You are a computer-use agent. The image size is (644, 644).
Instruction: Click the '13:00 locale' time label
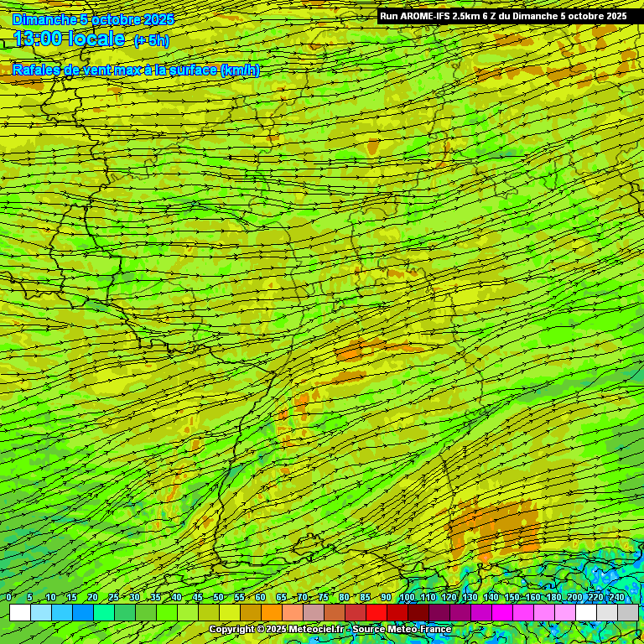70,39
